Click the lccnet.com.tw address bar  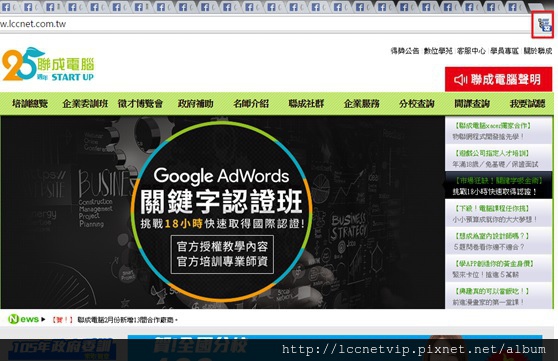(265, 24)
